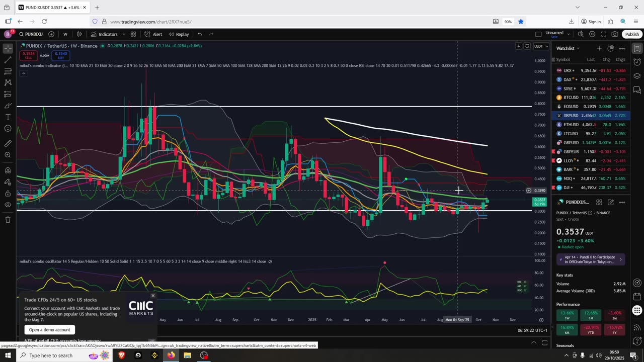Open watchlist advanced view pie icon
Viewport: 644px width, 362px height.
(610, 48)
